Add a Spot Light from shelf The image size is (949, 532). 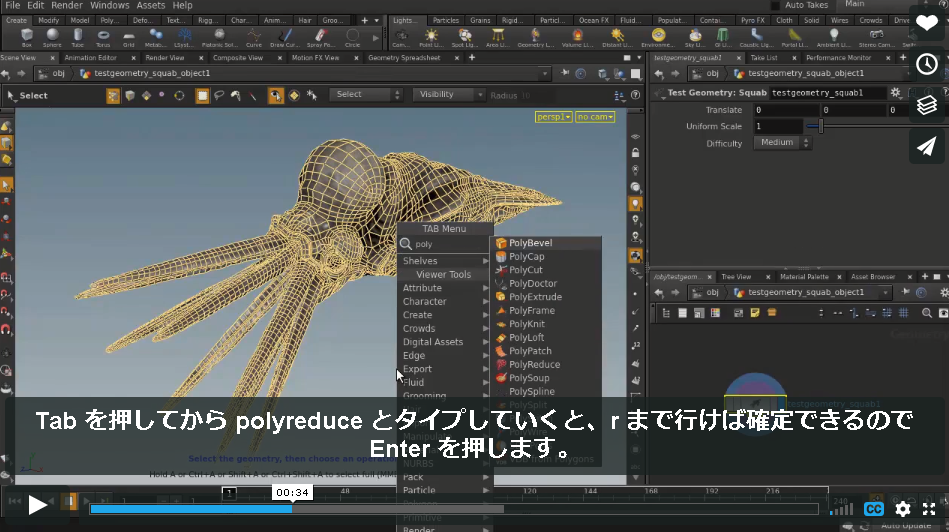pos(465,38)
